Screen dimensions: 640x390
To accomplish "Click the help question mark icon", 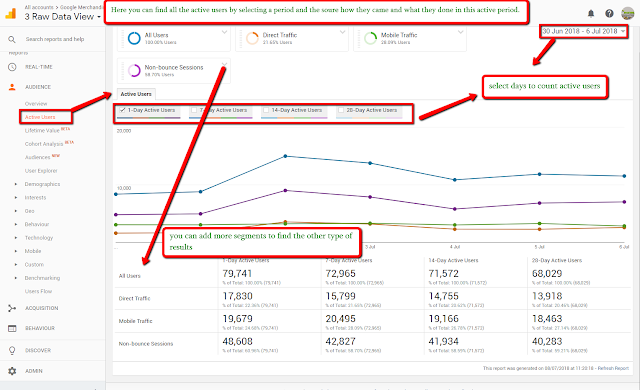I will tap(609, 13).
